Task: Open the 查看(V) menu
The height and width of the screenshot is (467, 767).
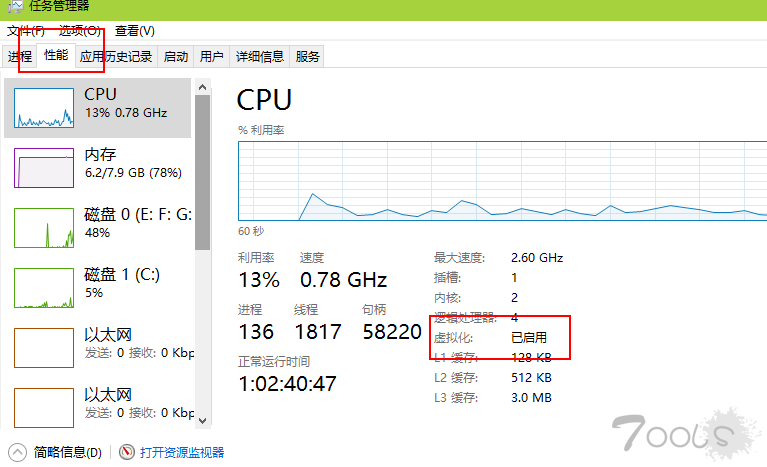Action: pyautogui.click(x=135, y=31)
